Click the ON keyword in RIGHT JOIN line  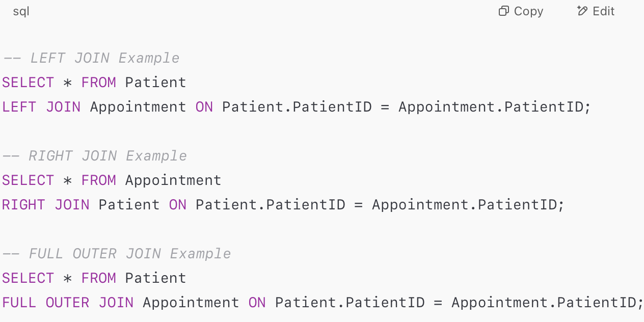pos(178,205)
